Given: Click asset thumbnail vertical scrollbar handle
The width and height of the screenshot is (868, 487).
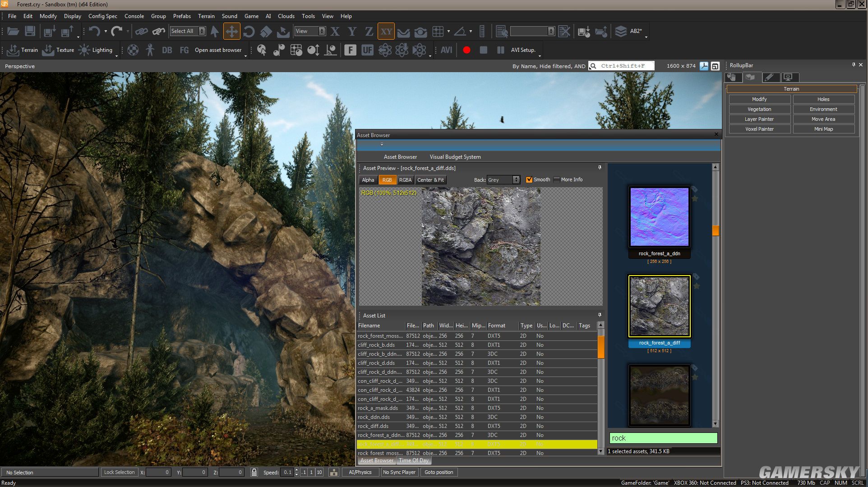Looking at the screenshot, I should click(716, 230).
